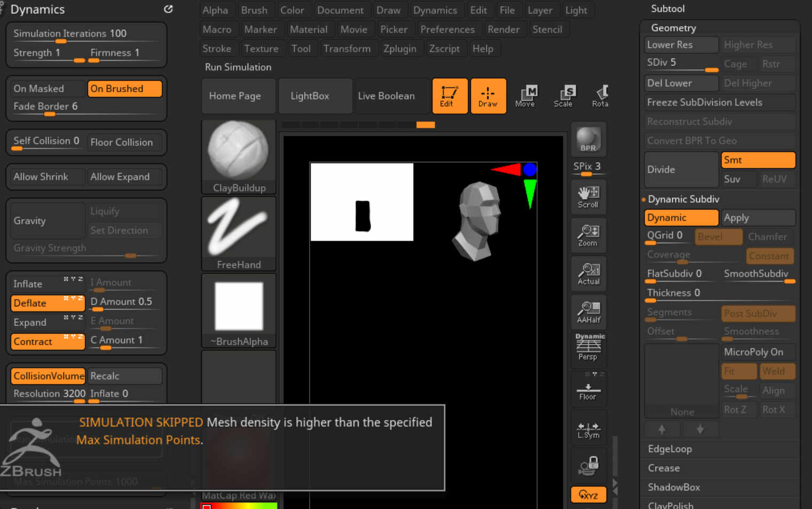Select the Scale transform tool
Image resolution: width=812 pixels, height=509 pixels.
pos(564,96)
